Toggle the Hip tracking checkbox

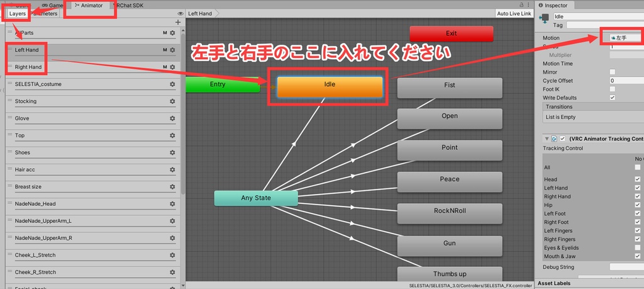pos(638,205)
